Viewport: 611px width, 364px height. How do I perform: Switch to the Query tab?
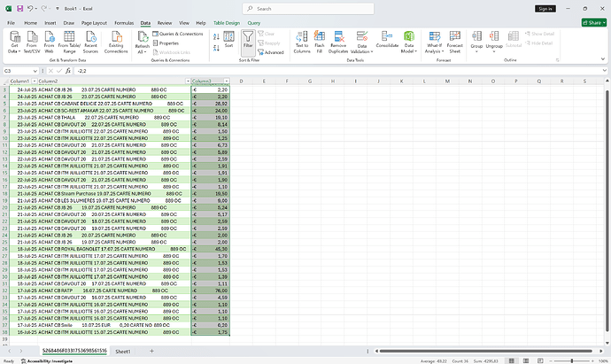tap(253, 23)
